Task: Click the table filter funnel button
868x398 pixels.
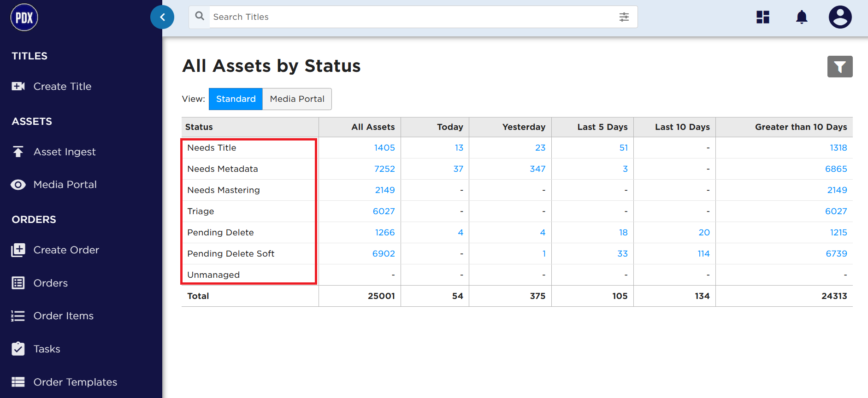Action: point(840,67)
